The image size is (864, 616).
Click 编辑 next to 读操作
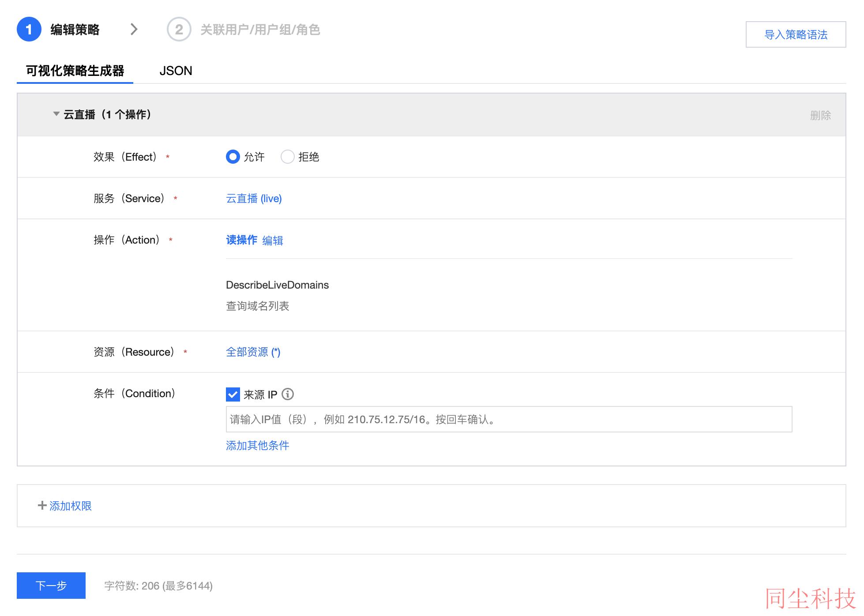point(273,240)
